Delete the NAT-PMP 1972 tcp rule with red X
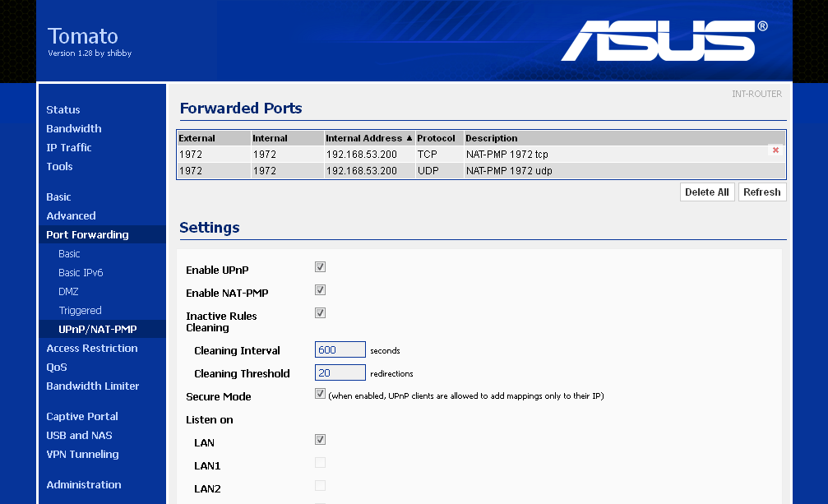This screenshot has height=504, width=828. [x=775, y=150]
